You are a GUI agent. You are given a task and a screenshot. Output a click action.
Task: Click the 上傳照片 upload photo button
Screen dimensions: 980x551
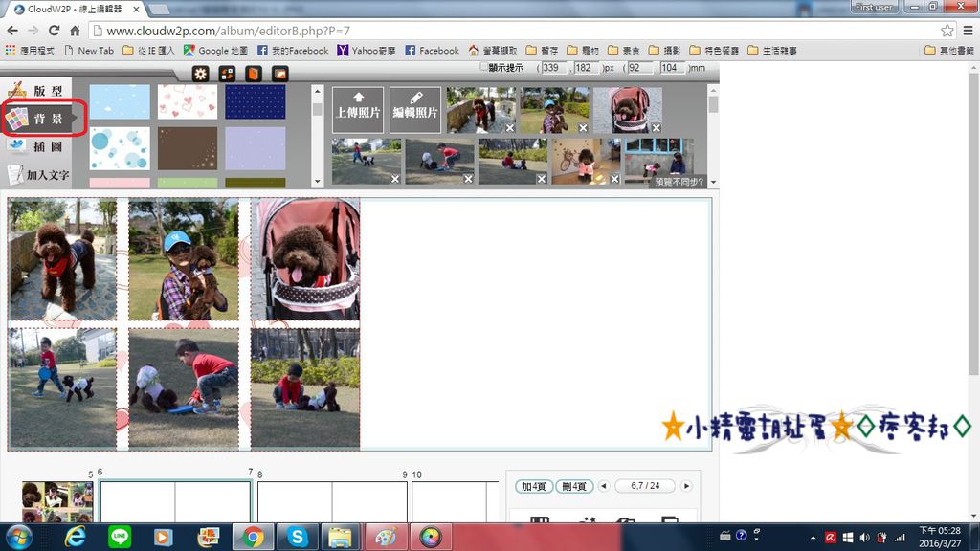[x=358, y=110]
